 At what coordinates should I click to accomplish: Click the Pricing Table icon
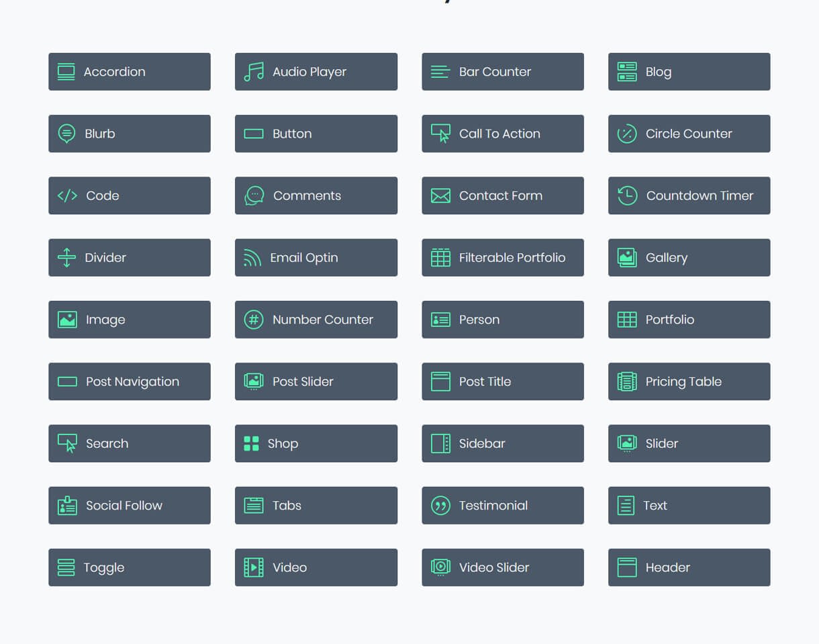(x=627, y=381)
